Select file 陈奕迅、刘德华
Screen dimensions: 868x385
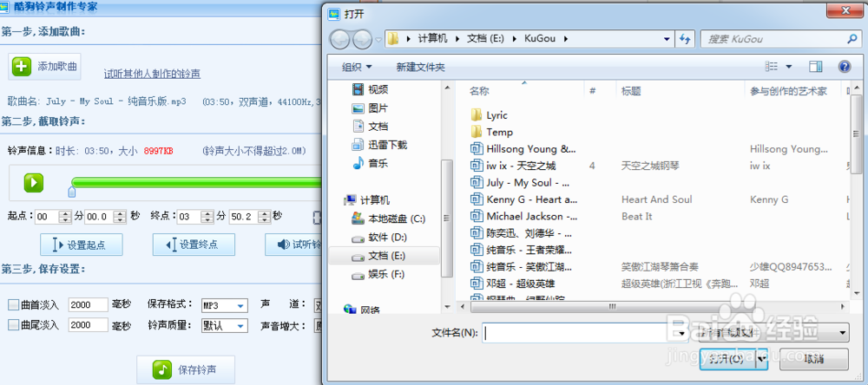tap(521, 233)
